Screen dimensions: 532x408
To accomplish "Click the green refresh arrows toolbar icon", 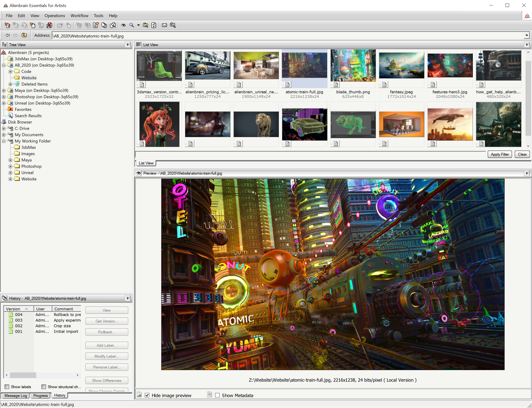I will pos(154,25).
